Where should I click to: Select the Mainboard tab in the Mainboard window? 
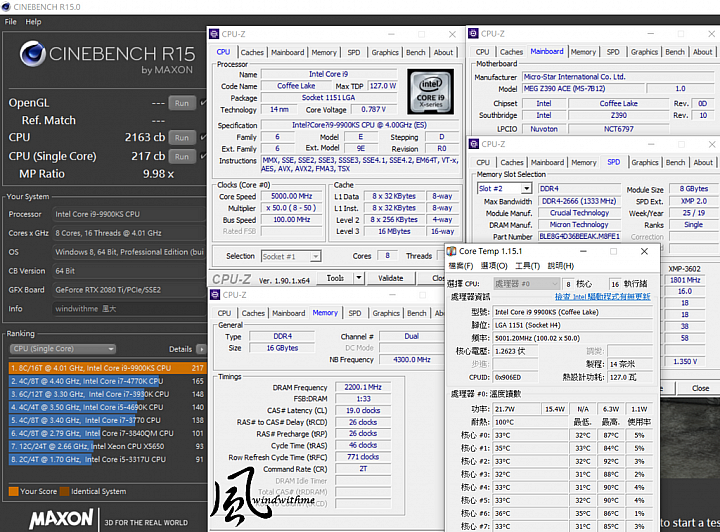tap(547, 51)
